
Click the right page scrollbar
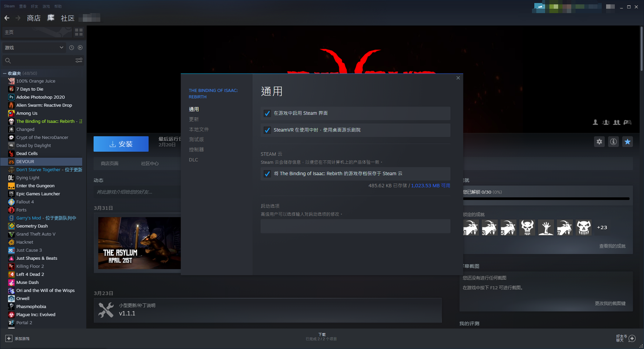click(641, 49)
